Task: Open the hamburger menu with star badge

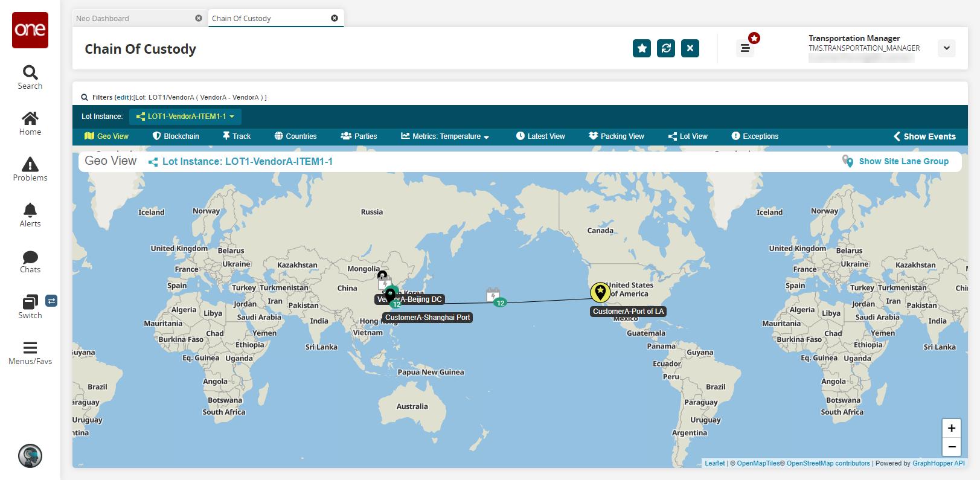Action: [745, 48]
